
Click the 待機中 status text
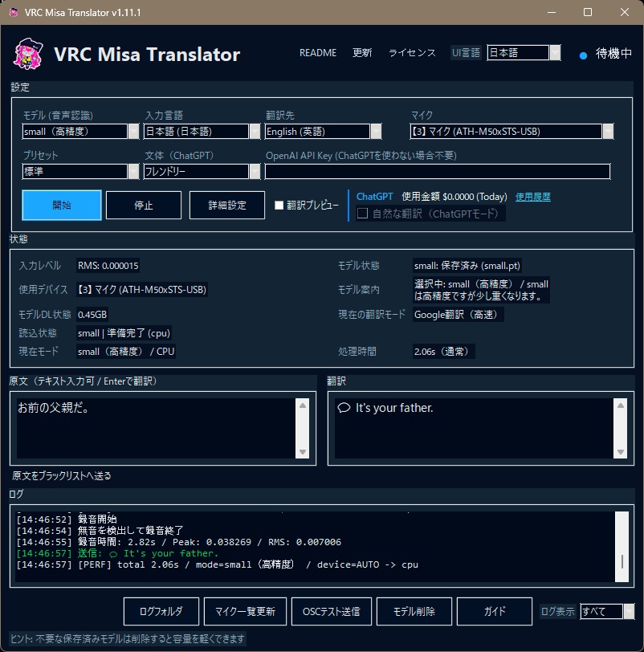(613, 53)
